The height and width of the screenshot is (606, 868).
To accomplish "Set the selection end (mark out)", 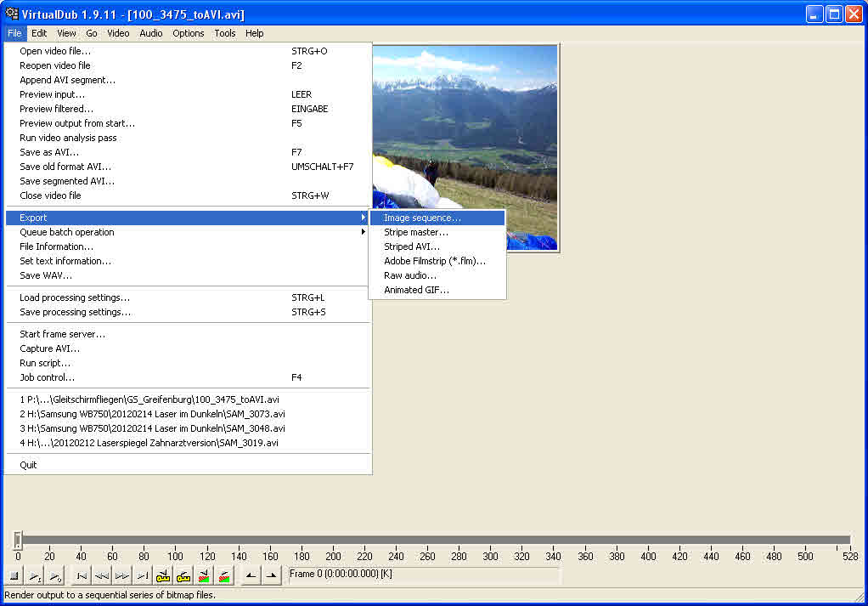I will 271,576.
